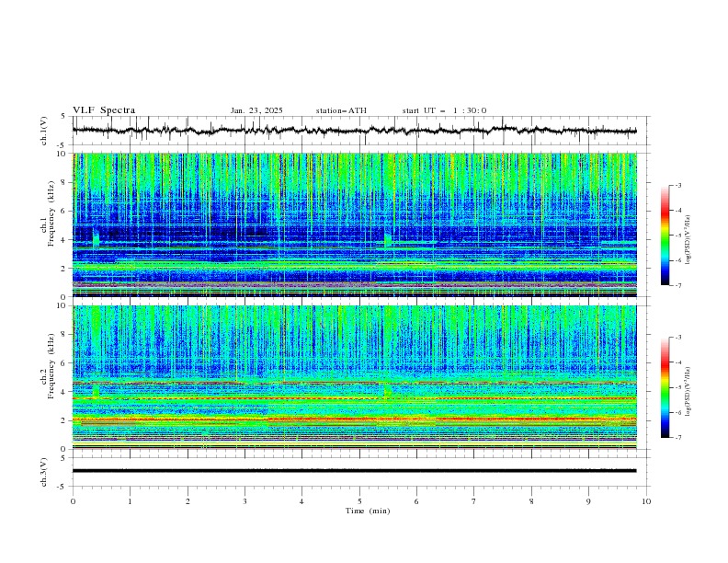The width and height of the screenshot is (728, 563).
Task: Click the time axis tick label "6"
Action: 416,501
